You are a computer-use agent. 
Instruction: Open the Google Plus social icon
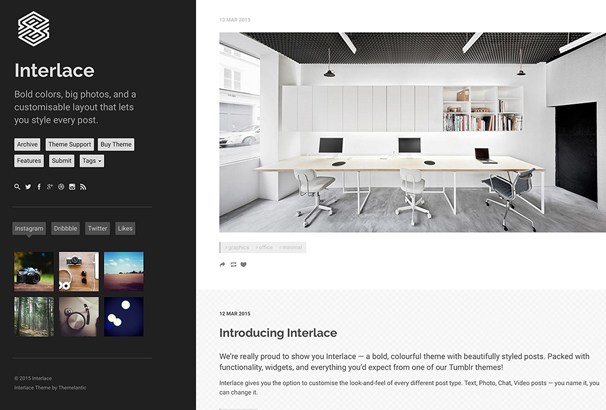50,187
